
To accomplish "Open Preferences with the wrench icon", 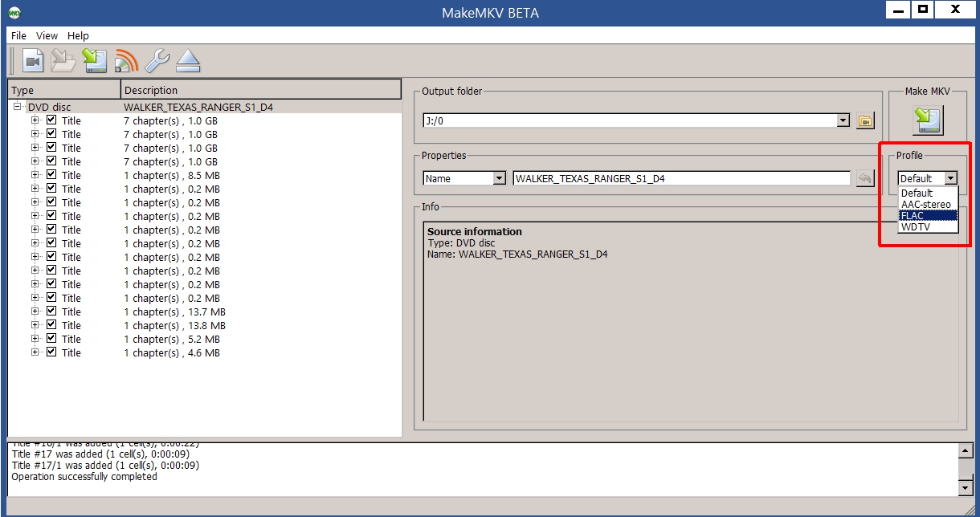I will point(157,61).
